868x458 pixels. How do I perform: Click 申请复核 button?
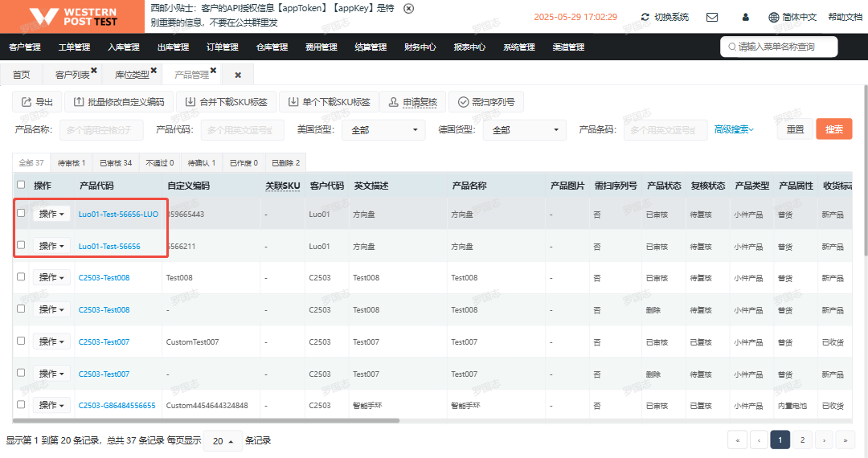(413, 102)
